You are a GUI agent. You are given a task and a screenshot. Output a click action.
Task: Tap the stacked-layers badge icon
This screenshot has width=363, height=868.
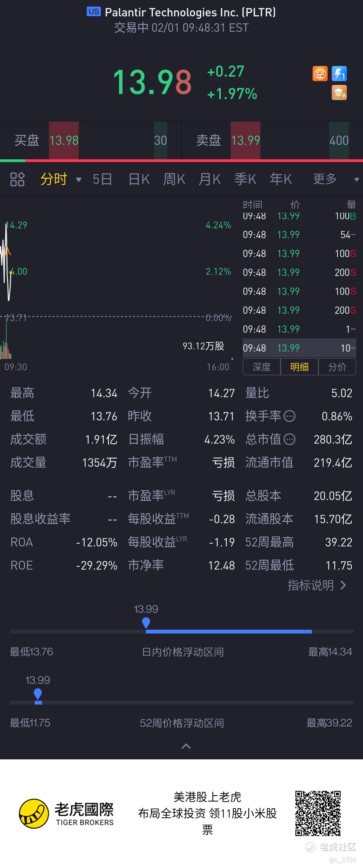339,93
